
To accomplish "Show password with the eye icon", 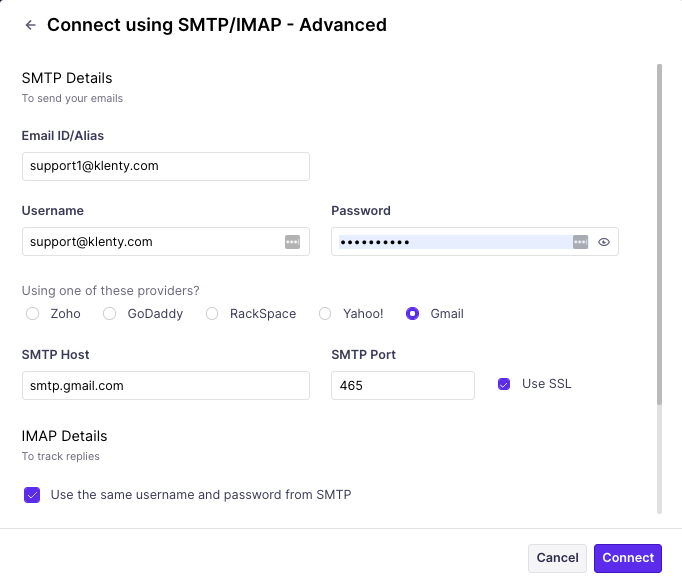I will pyautogui.click(x=604, y=242).
